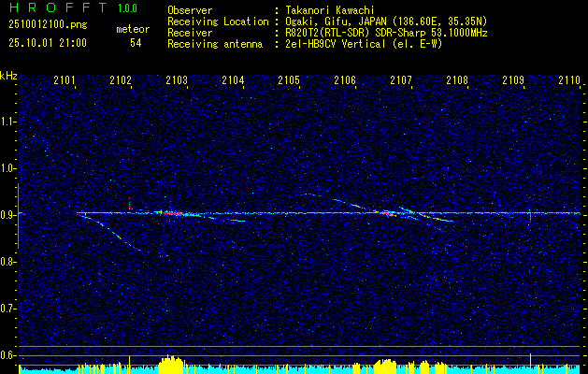Click the 2109 time axis marker
Image resolution: width=588 pixels, height=374 pixels.
[513, 79]
